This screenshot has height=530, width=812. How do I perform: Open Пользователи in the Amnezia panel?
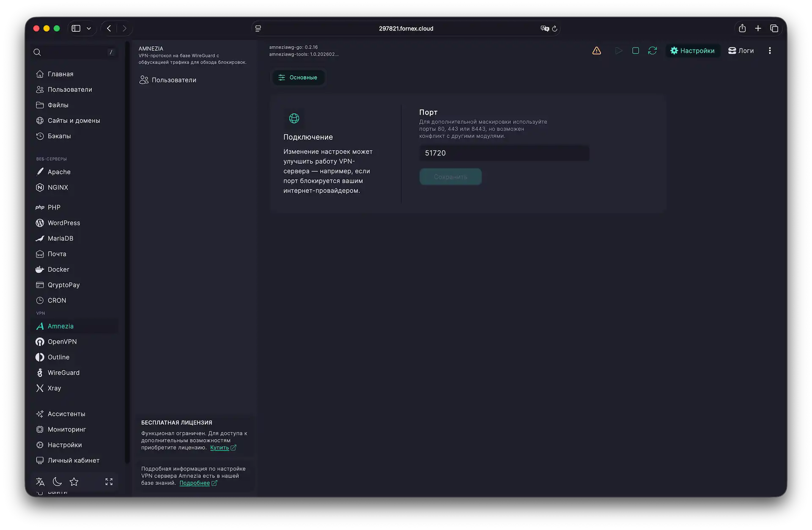click(174, 80)
